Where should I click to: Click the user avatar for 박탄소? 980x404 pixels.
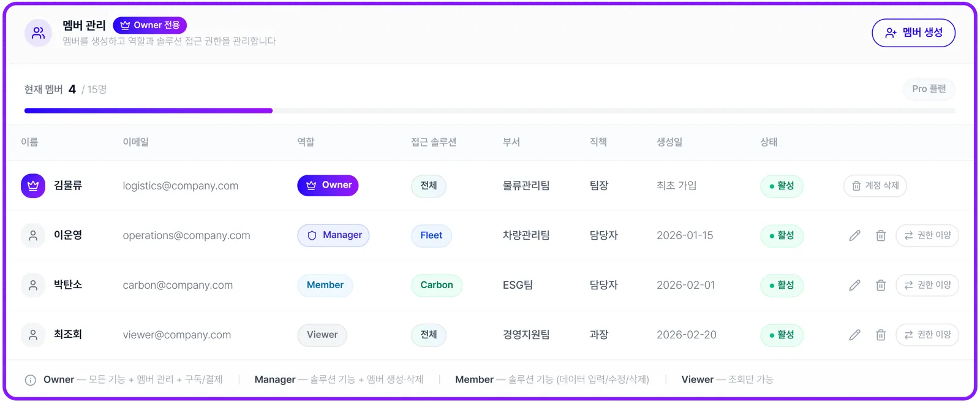33,285
